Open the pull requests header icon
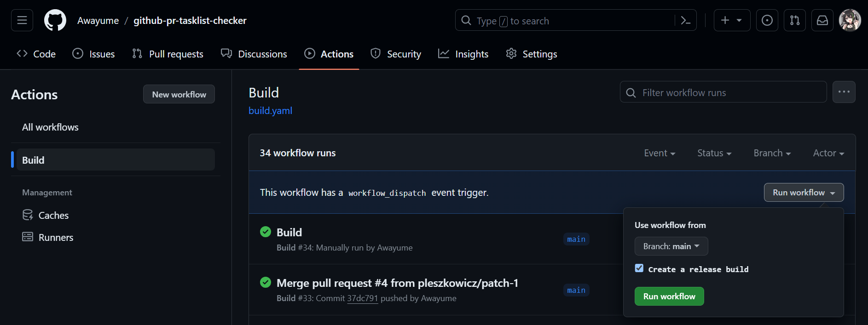The image size is (868, 325). (795, 21)
